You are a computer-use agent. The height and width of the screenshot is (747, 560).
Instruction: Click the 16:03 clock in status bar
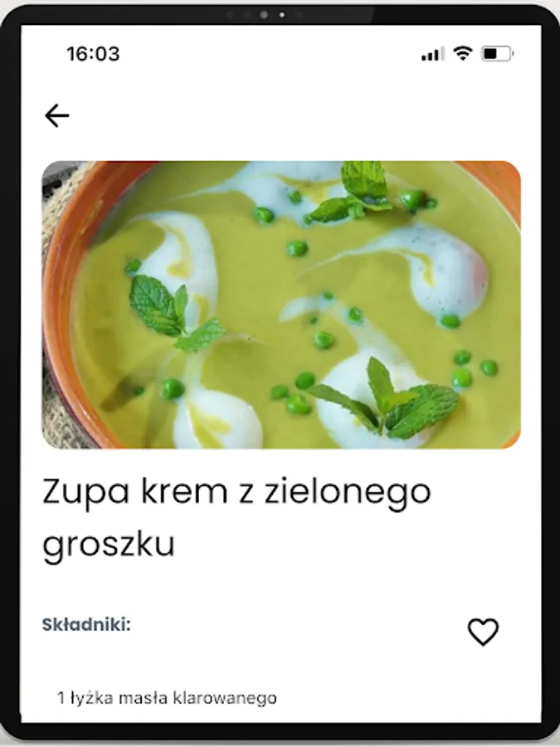tap(93, 54)
